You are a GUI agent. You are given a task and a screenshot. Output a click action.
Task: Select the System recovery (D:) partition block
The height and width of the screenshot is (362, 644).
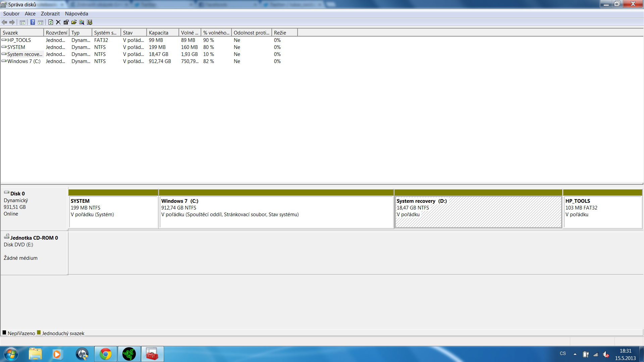coord(478,212)
